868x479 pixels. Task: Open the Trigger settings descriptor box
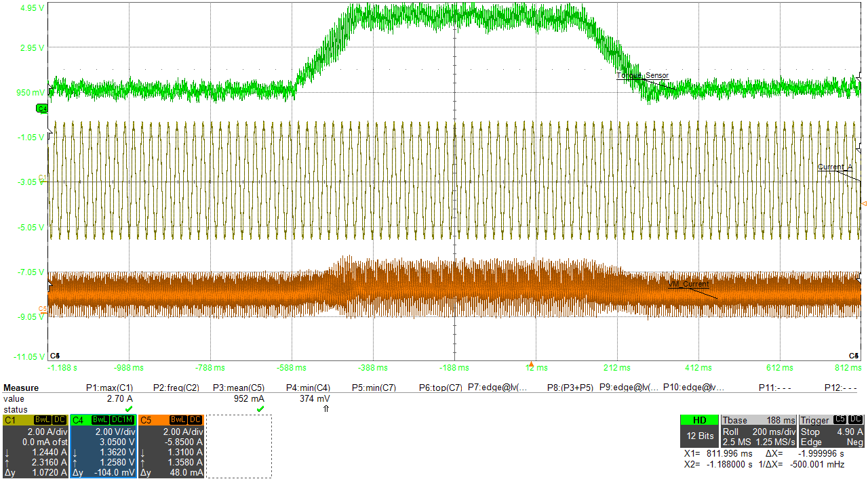click(832, 431)
